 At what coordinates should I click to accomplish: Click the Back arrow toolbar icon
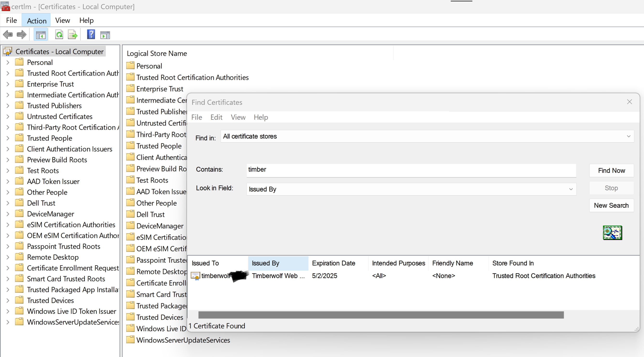point(8,35)
